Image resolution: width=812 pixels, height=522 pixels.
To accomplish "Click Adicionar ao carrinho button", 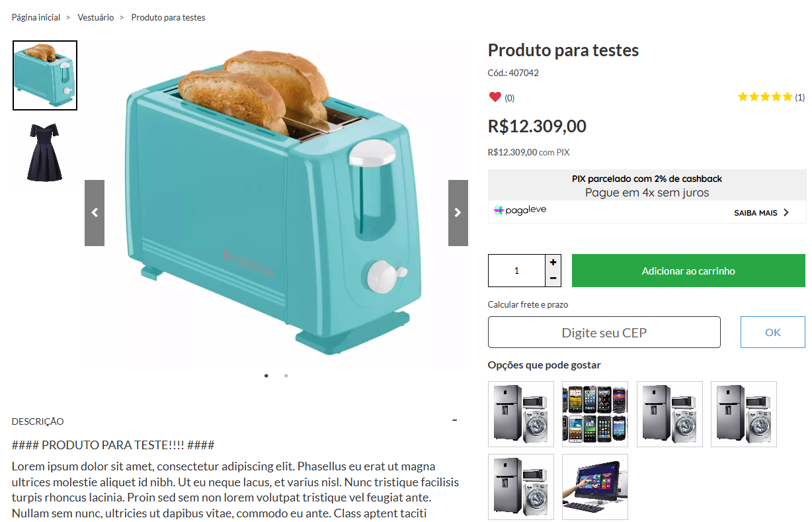I will (x=688, y=271).
